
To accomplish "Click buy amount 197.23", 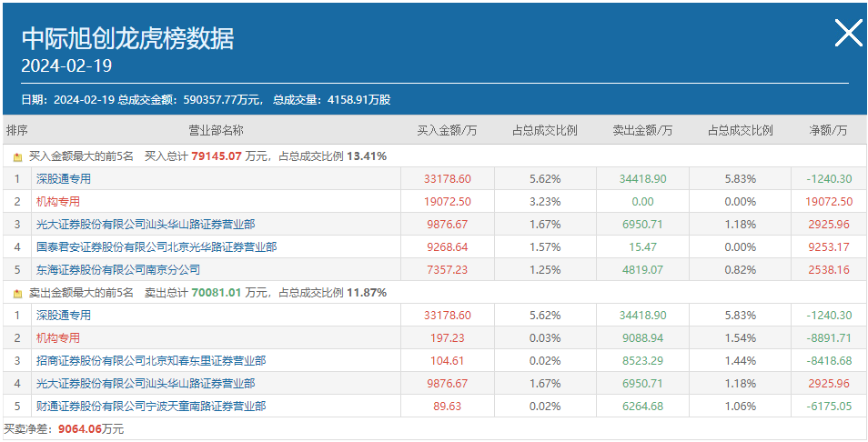I will pos(448,337).
